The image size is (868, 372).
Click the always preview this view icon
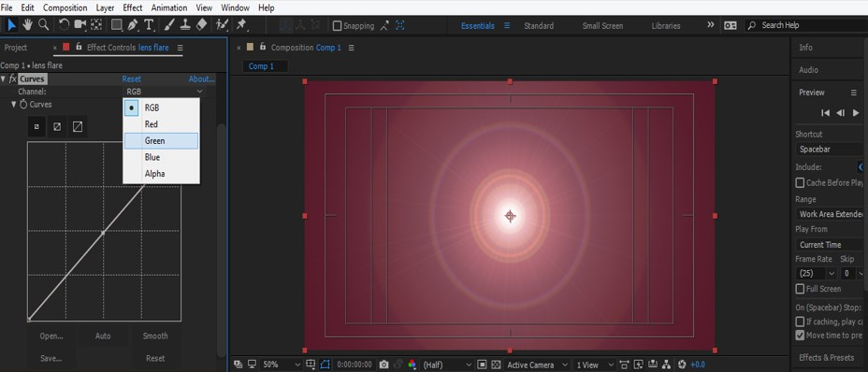click(x=238, y=365)
